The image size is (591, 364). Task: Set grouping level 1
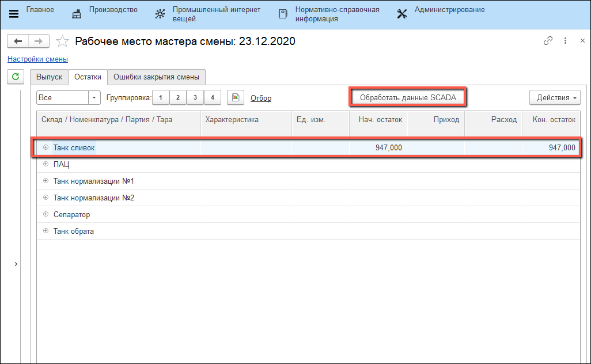160,98
